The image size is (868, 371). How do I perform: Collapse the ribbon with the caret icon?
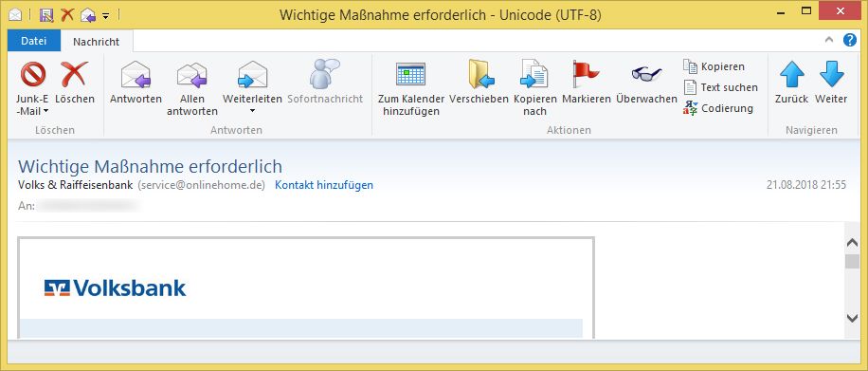click(x=829, y=40)
